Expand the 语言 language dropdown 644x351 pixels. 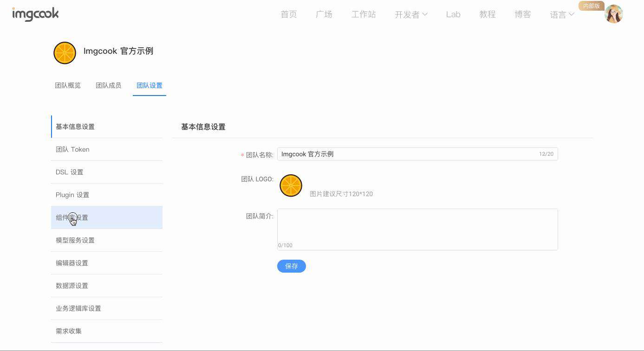point(562,14)
